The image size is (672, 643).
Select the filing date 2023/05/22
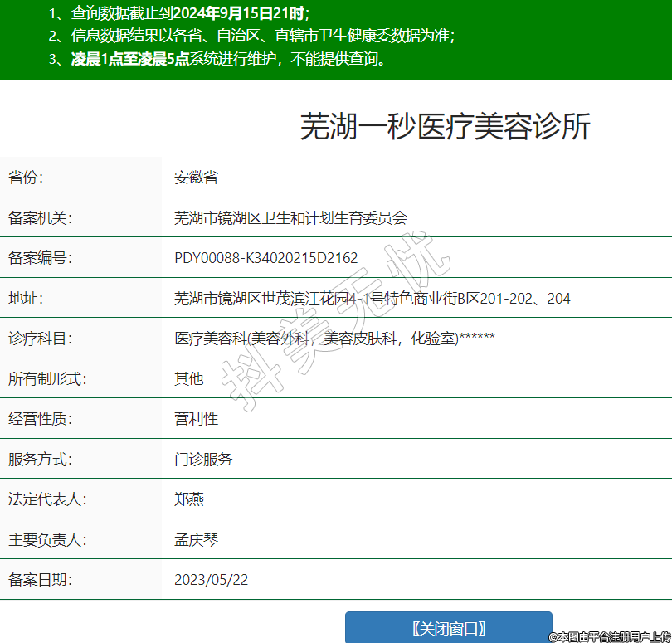click(x=211, y=580)
